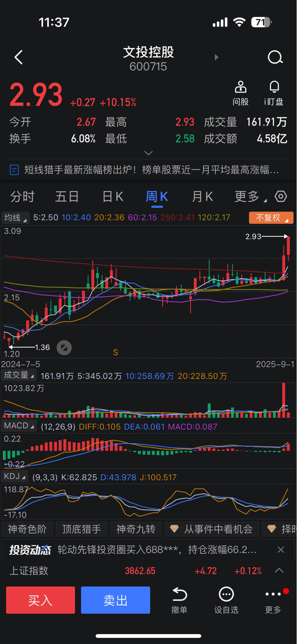297x644 pixels.
Task: Tap the DIFF:0.105 value
Action: pos(100,427)
